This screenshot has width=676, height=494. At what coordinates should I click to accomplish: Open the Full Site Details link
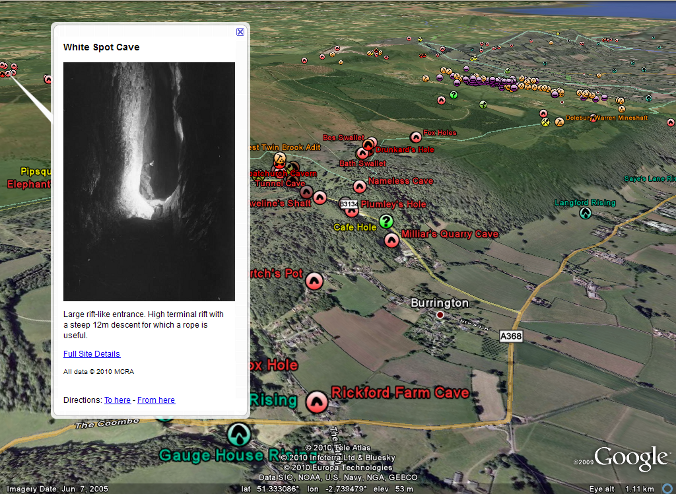92,354
